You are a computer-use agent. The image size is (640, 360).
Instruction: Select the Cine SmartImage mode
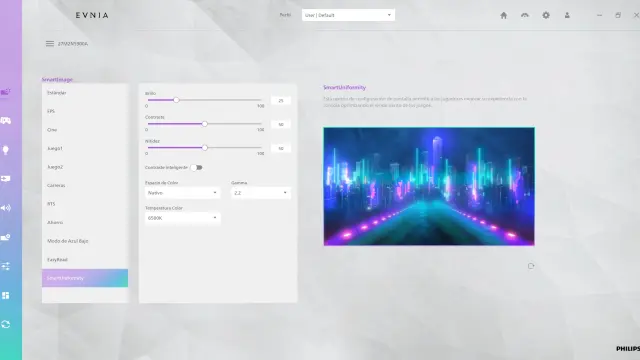tap(85, 130)
